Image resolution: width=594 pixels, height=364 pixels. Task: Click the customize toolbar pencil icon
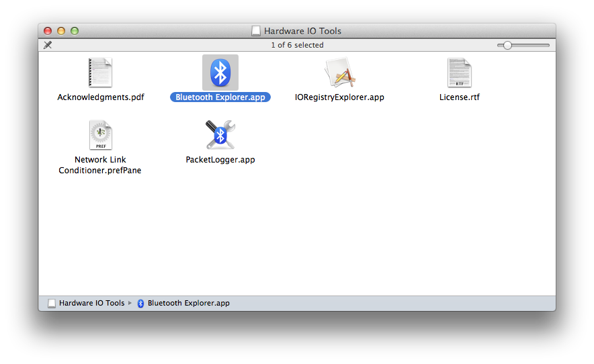click(48, 45)
